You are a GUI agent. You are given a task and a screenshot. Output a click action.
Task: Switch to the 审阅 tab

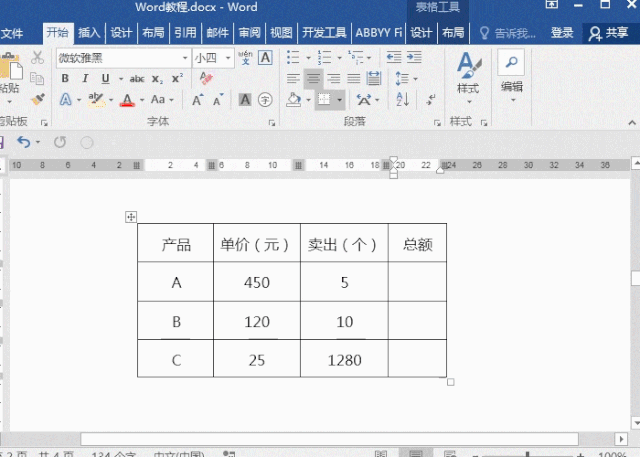pos(249,33)
